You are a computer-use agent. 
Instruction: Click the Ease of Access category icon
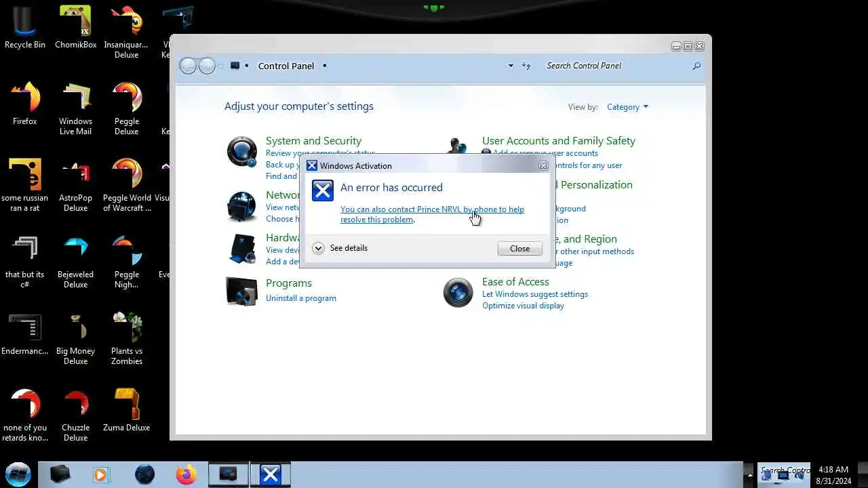tap(458, 292)
